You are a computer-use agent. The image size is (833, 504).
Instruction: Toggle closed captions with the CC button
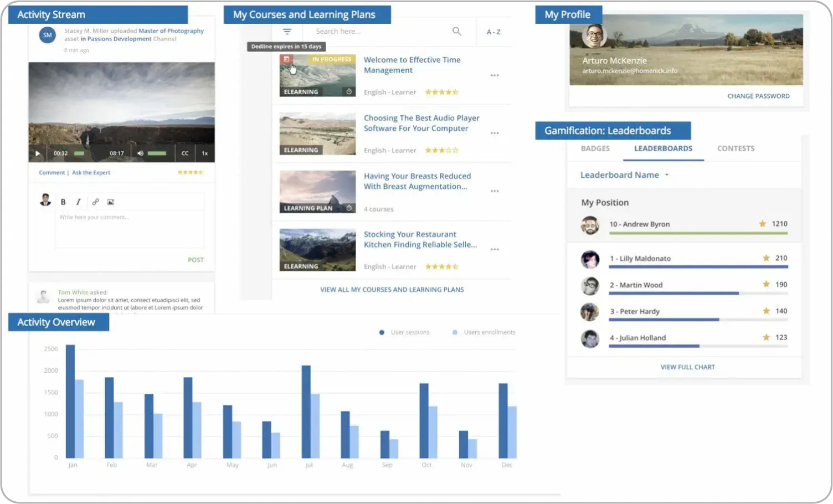(x=185, y=153)
